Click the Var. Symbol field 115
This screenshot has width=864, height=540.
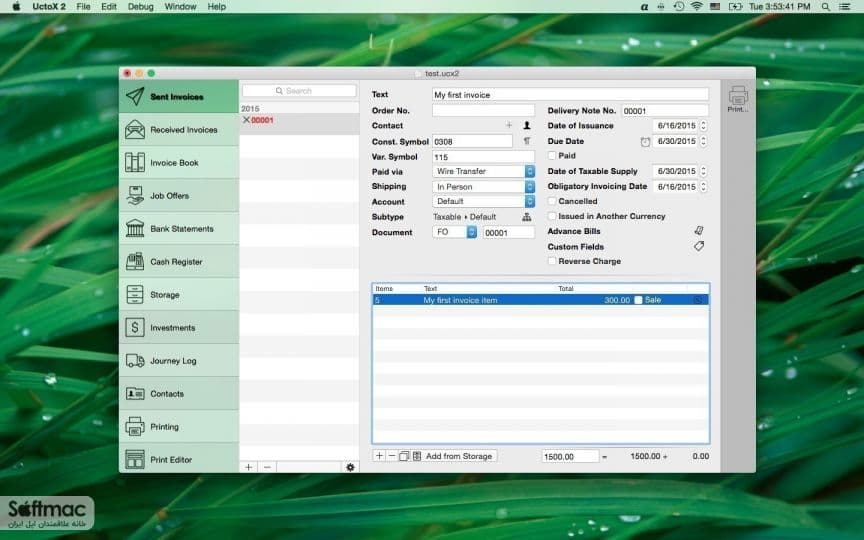(483, 157)
